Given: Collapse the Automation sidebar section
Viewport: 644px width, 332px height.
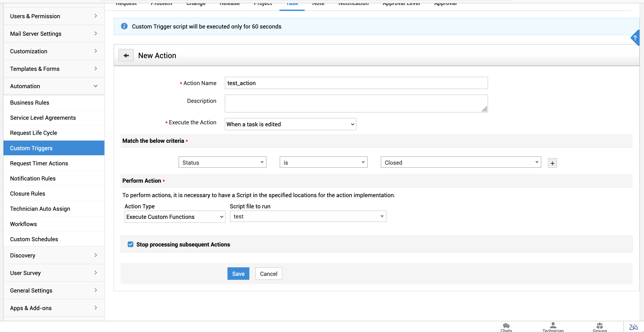Looking at the screenshot, I should coord(54,86).
